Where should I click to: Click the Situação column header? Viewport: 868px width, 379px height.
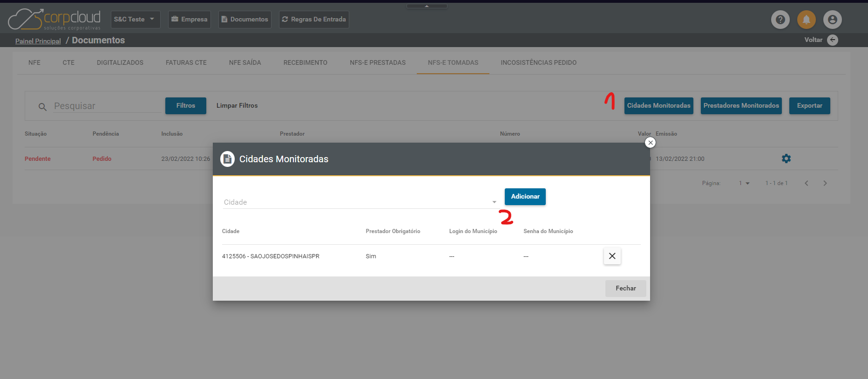click(36, 134)
